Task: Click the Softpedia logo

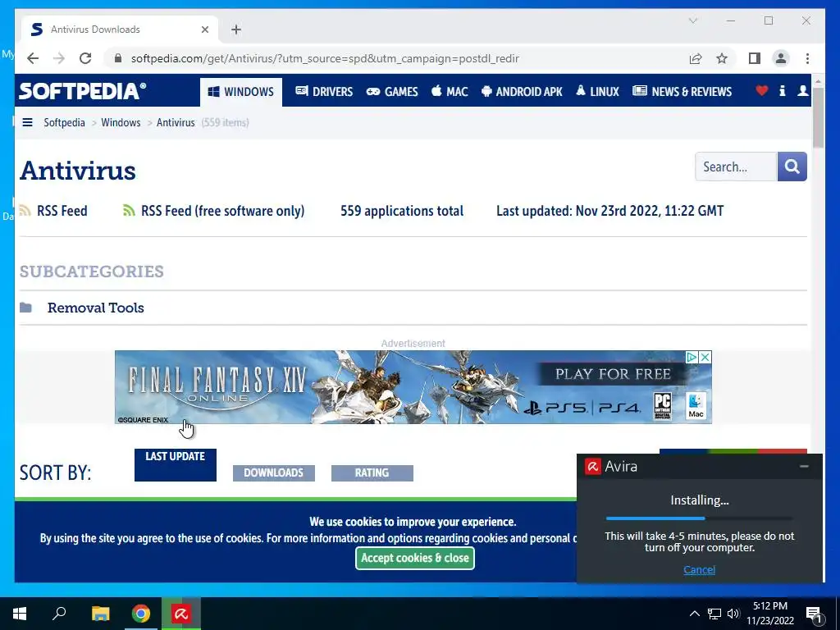Action: [83, 91]
